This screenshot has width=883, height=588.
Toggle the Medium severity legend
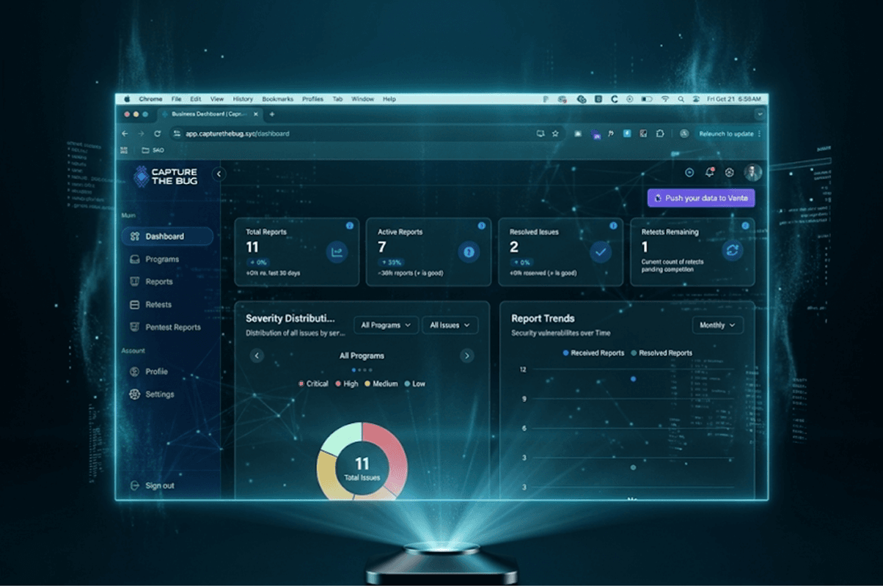(381, 383)
